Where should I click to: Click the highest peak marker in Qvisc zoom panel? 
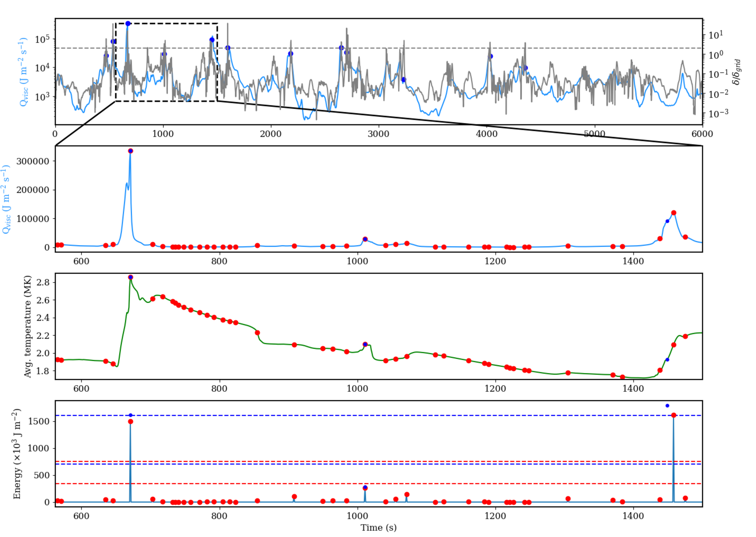(x=130, y=151)
